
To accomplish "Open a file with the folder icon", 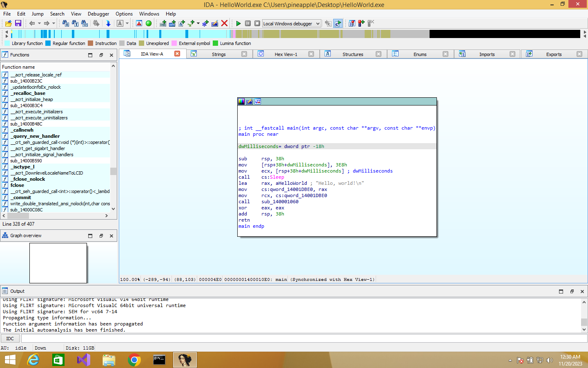I will tap(8, 23).
